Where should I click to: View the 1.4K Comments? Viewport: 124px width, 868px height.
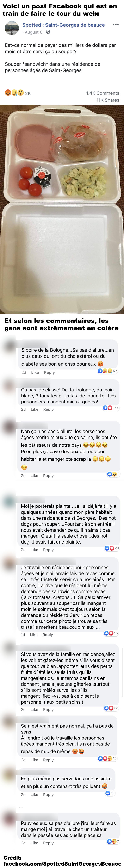103,93
